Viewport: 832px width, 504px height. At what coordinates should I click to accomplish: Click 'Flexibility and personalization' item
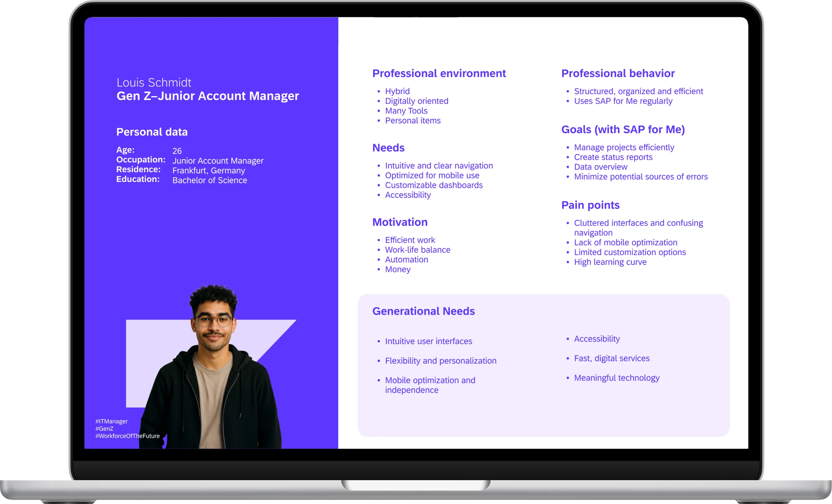pyautogui.click(x=441, y=360)
